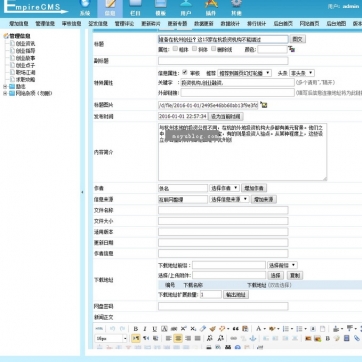
Task: Click the 设为当前时间 button
Action: tap(226, 116)
